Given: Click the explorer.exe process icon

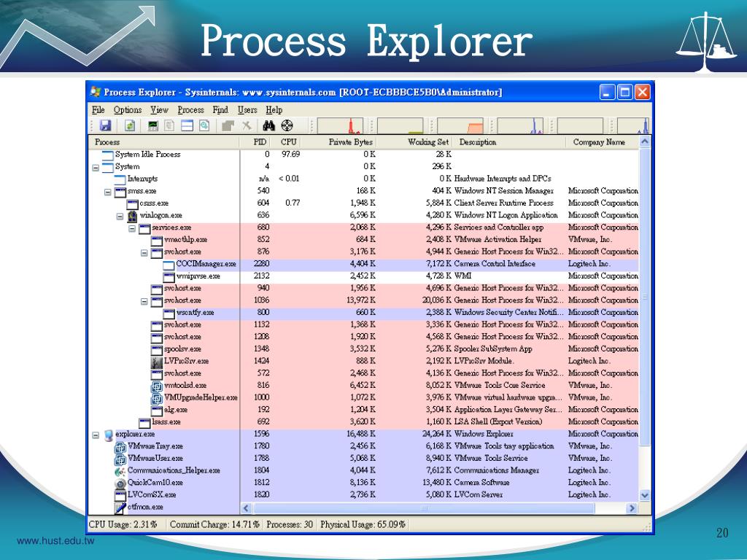Looking at the screenshot, I should (108, 435).
